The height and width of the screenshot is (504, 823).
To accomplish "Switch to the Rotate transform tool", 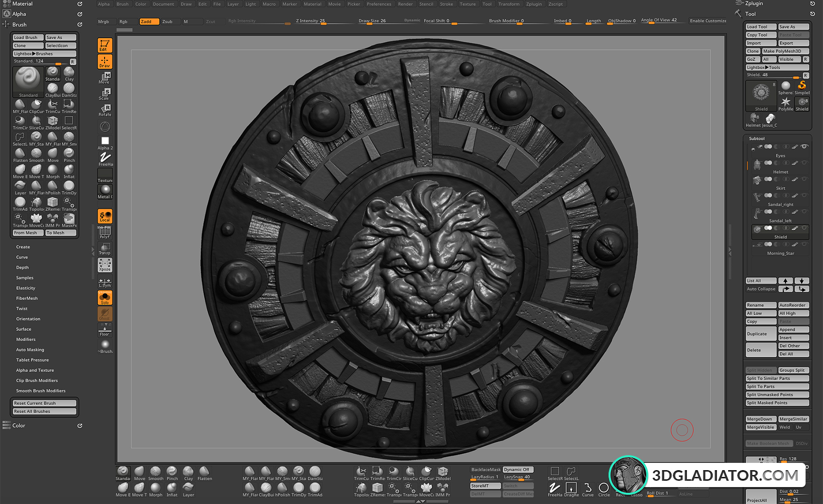I will pyautogui.click(x=105, y=110).
